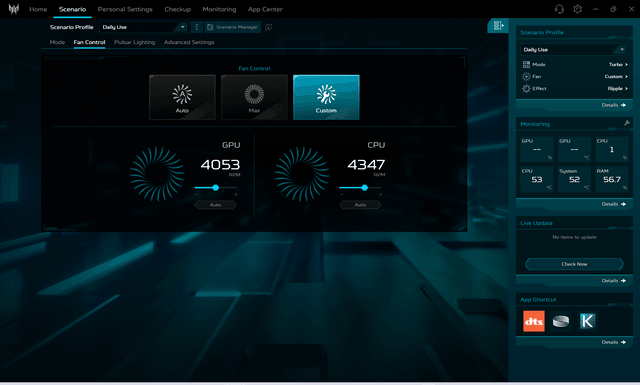Launch the disk-shaped app shortcut
The image size is (640, 385).
coord(561,321)
